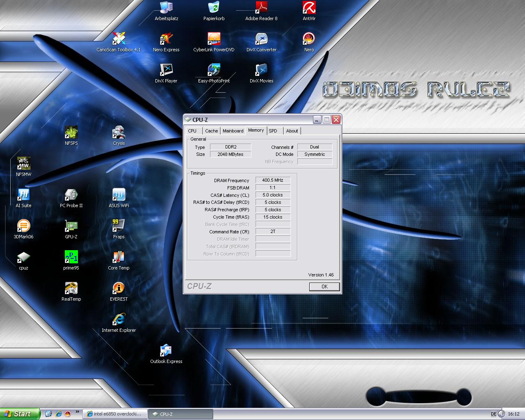Launch Outlook Express desktop shortcut
525x420 pixels.
tap(166, 354)
